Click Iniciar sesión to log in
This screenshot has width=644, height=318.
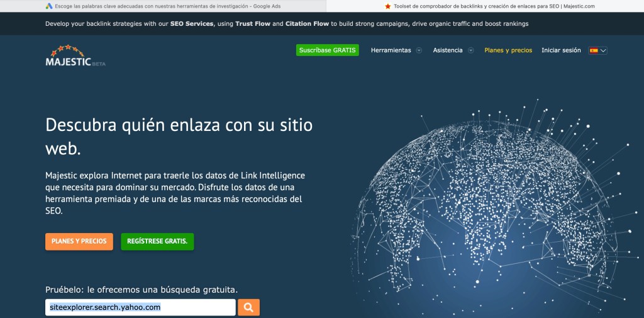561,50
